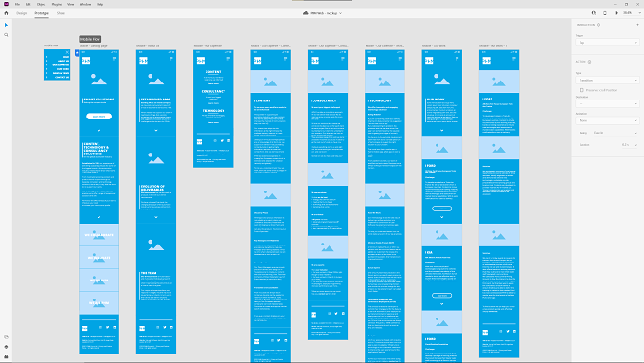Activate the Zoom tool in left toolbar
The width and height of the screenshot is (644, 363).
[6, 35]
